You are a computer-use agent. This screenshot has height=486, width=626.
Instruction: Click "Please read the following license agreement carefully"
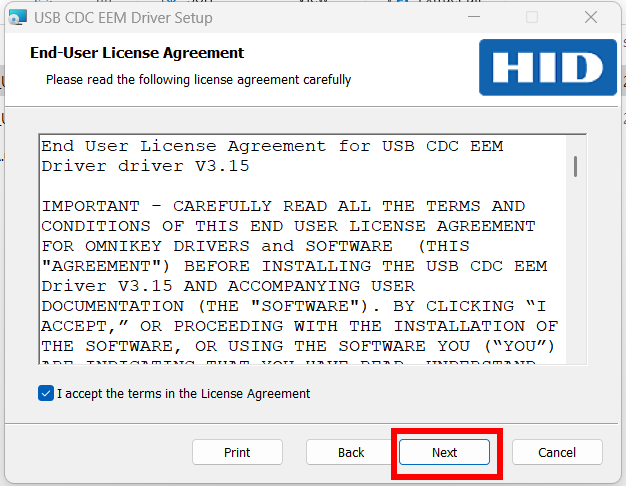tap(198, 79)
